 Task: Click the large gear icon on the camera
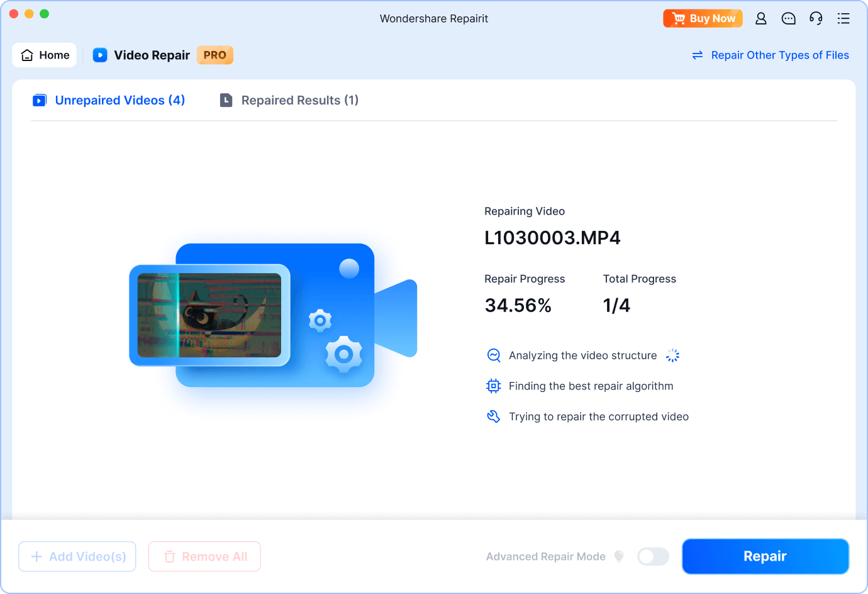coord(343,354)
